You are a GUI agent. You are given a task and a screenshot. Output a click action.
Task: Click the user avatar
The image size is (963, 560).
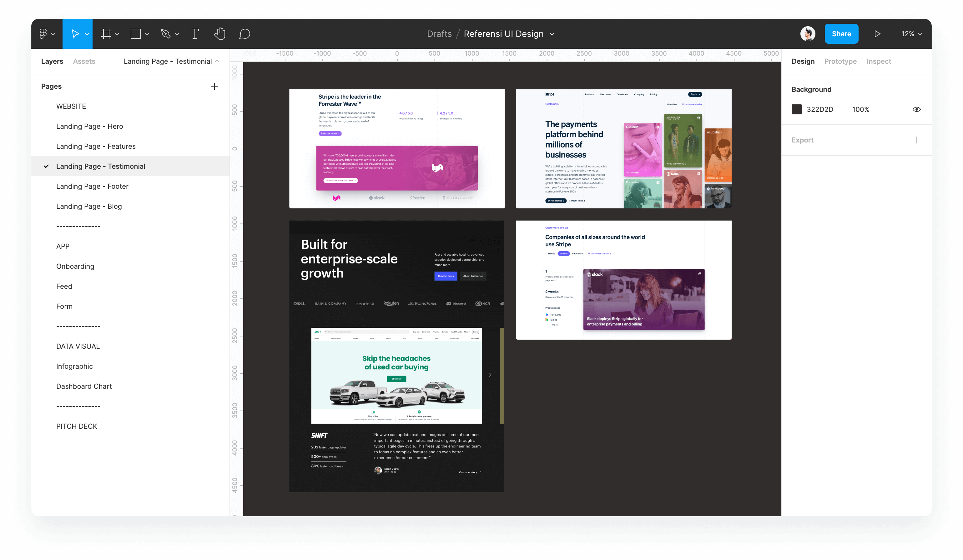pyautogui.click(x=808, y=34)
